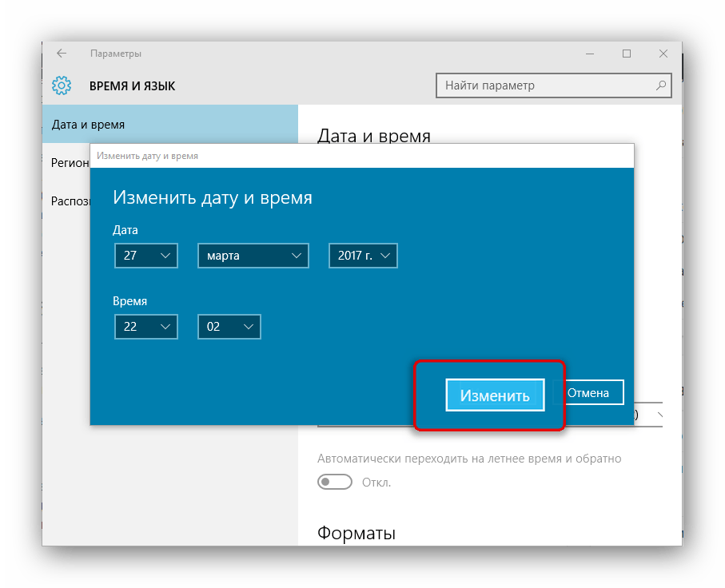Click the gear icon beside ВРЕМЯ И ЯЗЫК
Image resolution: width=725 pixels, height=588 pixels.
[x=62, y=85]
